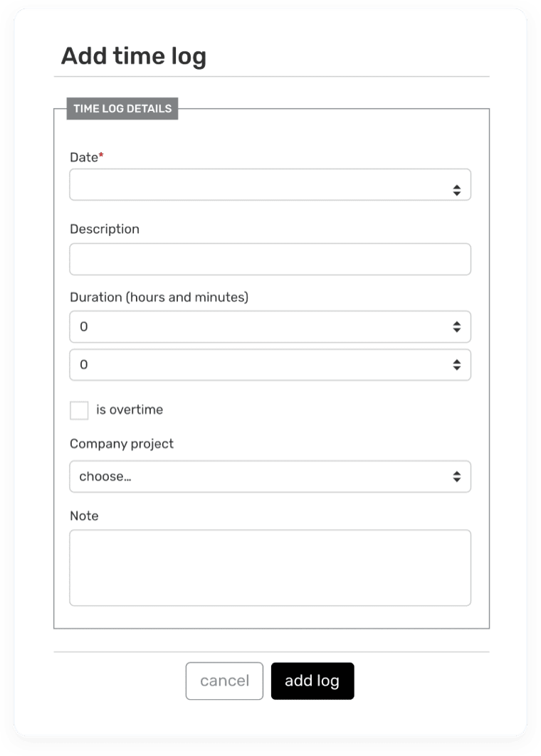Click inside the Note textarea
Image resolution: width=541 pixels, height=756 pixels.
[270, 567]
